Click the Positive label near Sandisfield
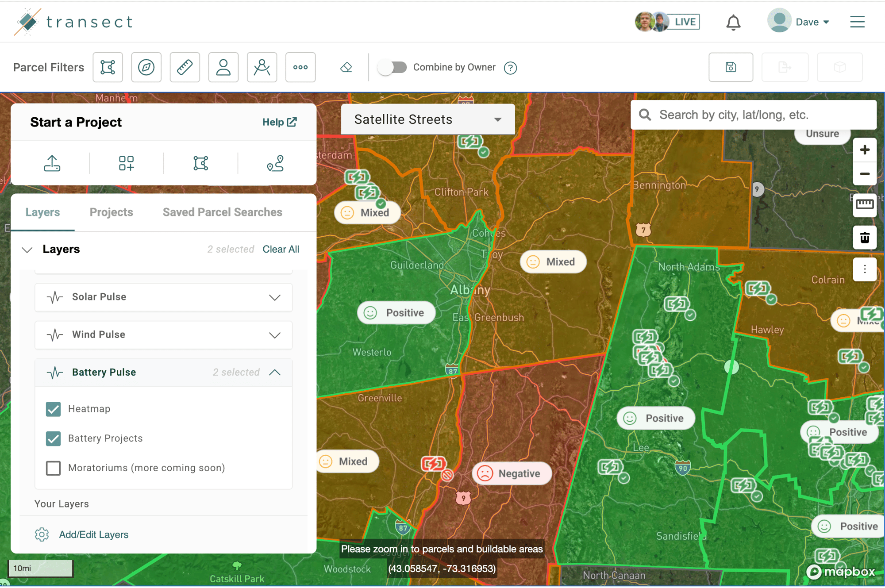Viewport: 885px width, 588px height. (848, 526)
